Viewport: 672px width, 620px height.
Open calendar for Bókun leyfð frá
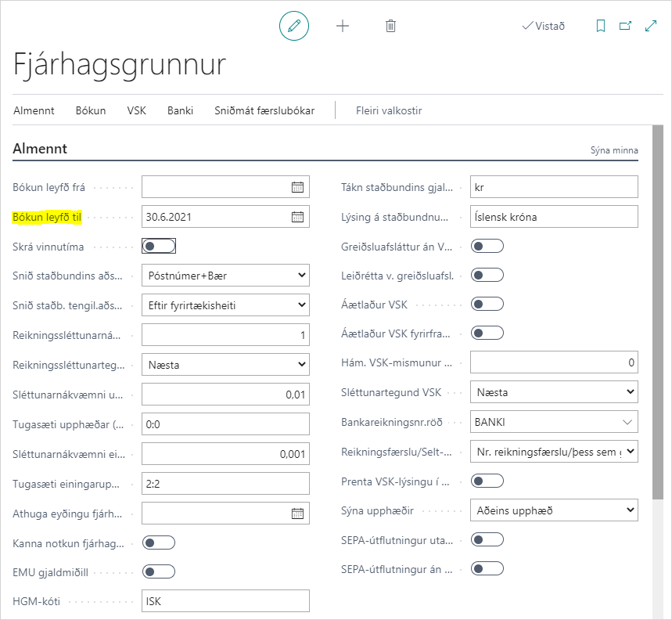[297, 187]
